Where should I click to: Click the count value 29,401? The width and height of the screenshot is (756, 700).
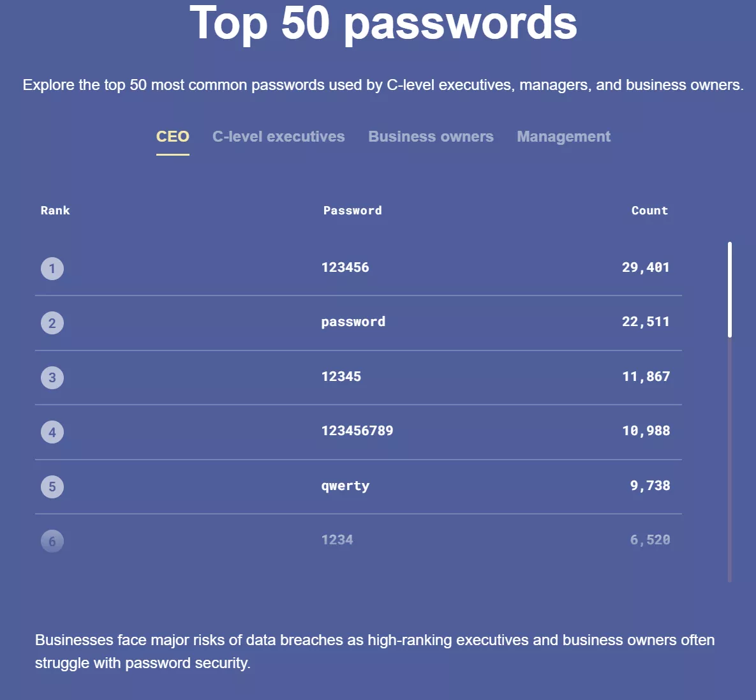tap(646, 267)
